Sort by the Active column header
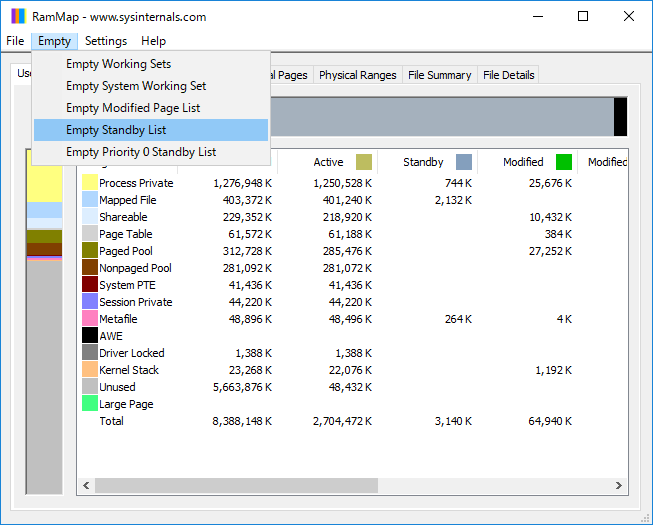 [x=328, y=162]
